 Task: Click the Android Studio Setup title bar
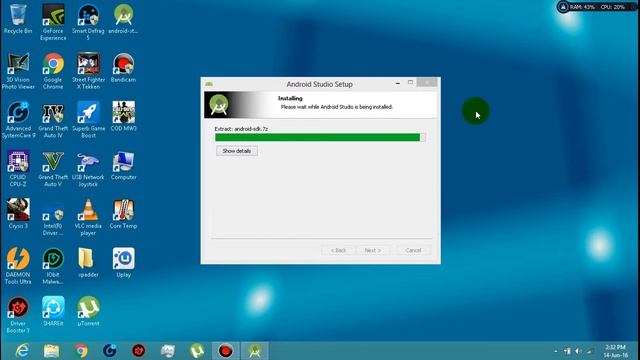(319, 84)
